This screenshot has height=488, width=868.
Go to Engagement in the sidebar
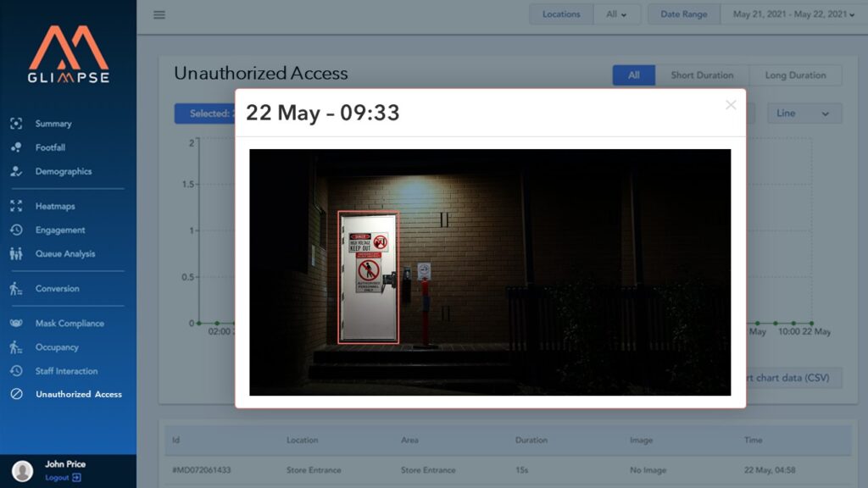pyautogui.click(x=60, y=230)
